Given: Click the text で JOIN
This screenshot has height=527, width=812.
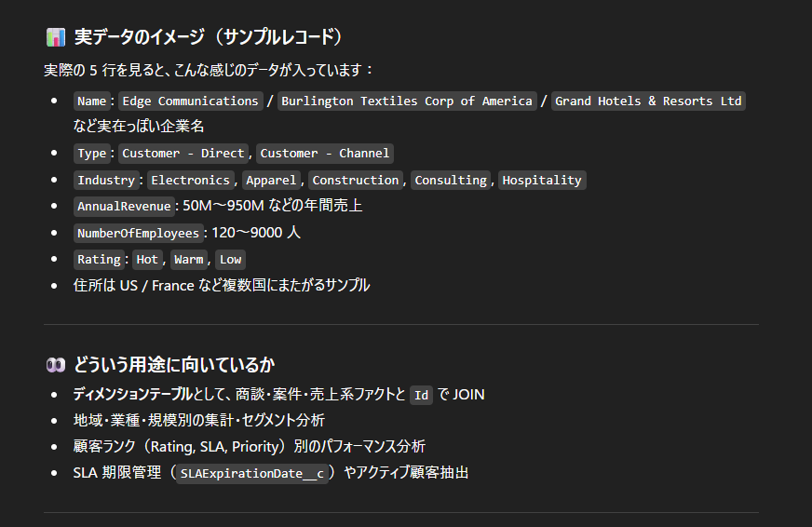Looking at the screenshot, I should [x=461, y=395].
